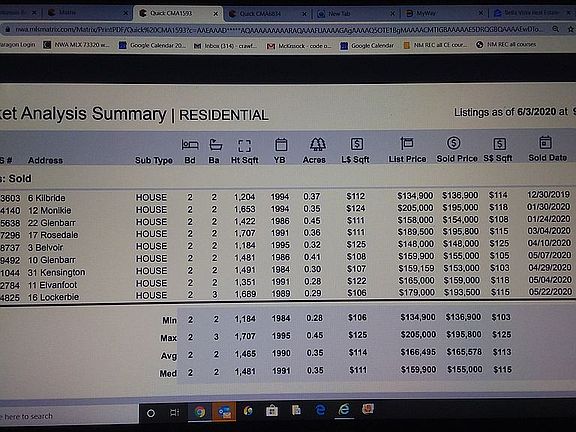Open the NM REC all courses bookmark
This screenshot has width=576, height=432.
(x=506, y=44)
